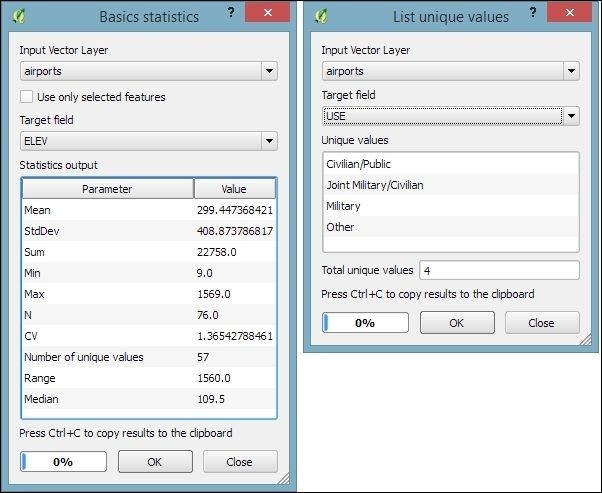This screenshot has height=493, width=602.
Task: Click the progress bar in List unique values
Action: (x=365, y=323)
